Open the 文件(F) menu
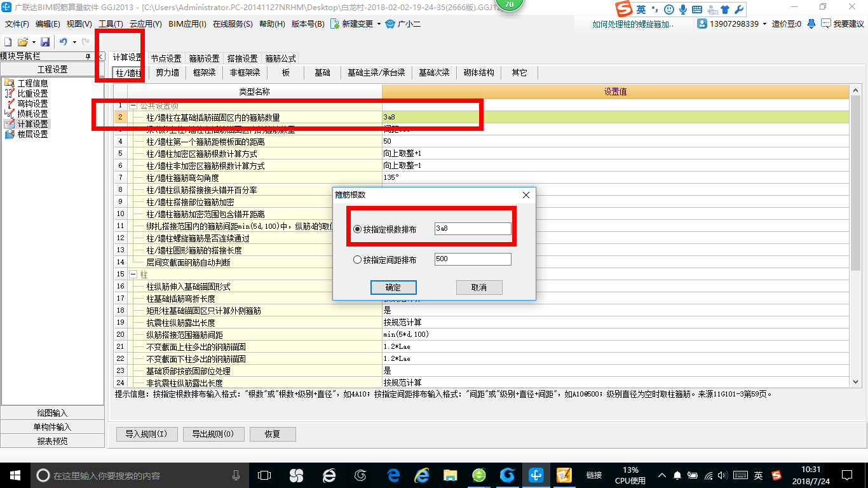 pyautogui.click(x=17, y=24)
